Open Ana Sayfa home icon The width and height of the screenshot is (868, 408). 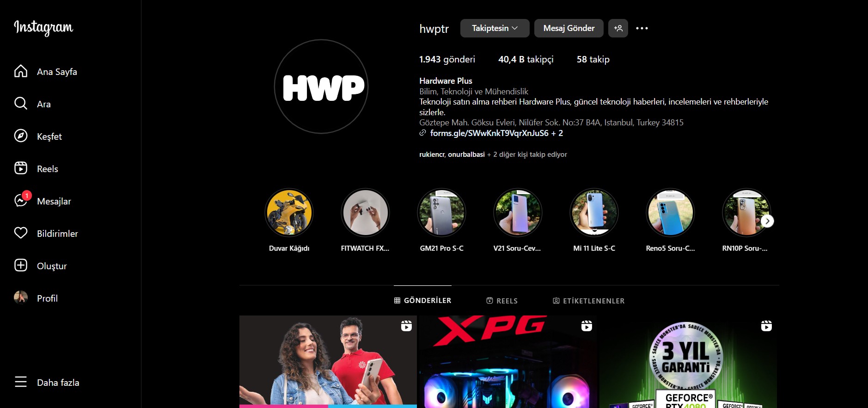[x=21, y=71]
